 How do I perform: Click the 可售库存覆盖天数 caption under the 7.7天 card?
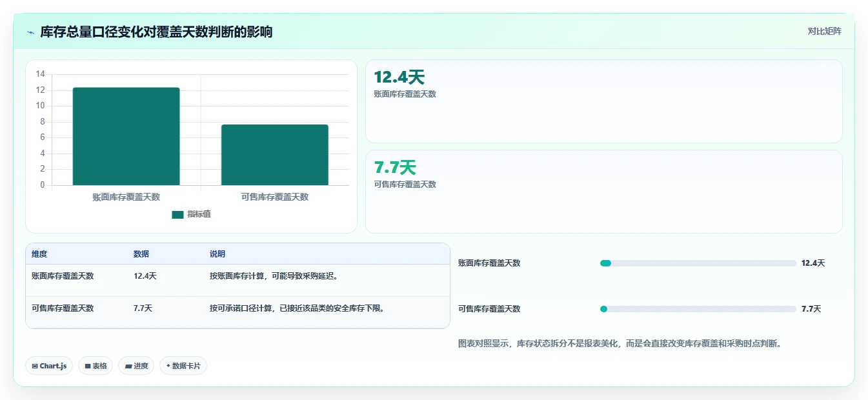405,185
